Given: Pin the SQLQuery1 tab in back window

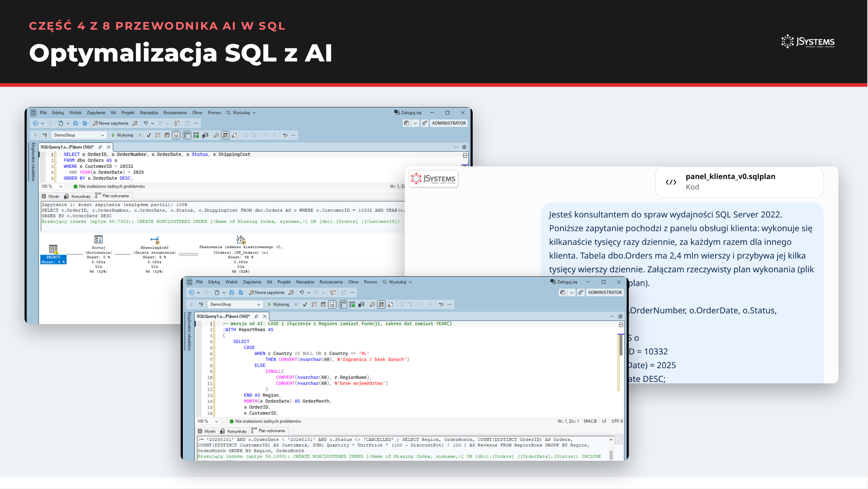Looking at the screenshot, I should (x=100, y=147).
